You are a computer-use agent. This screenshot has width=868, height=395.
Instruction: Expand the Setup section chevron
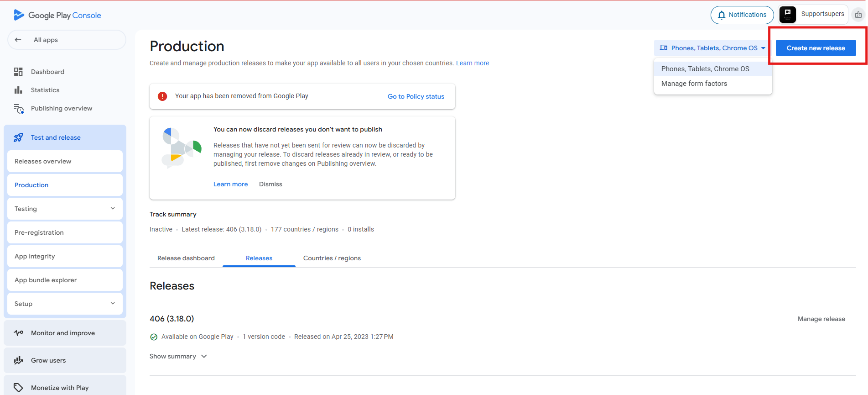click(x=113, y=304)
